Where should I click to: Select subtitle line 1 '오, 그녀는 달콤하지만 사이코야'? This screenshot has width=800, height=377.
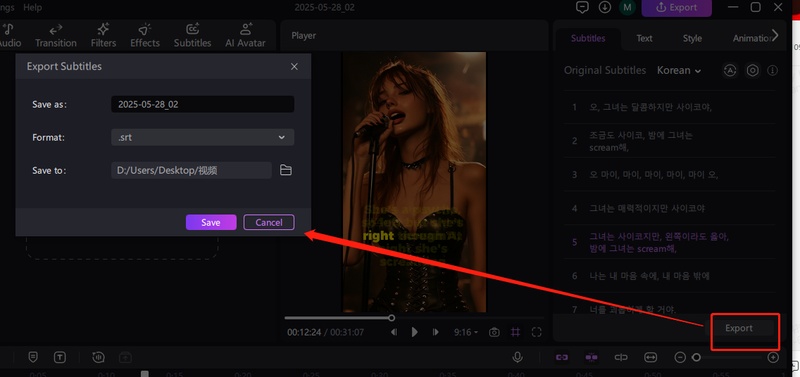click(x=670, y=107)
